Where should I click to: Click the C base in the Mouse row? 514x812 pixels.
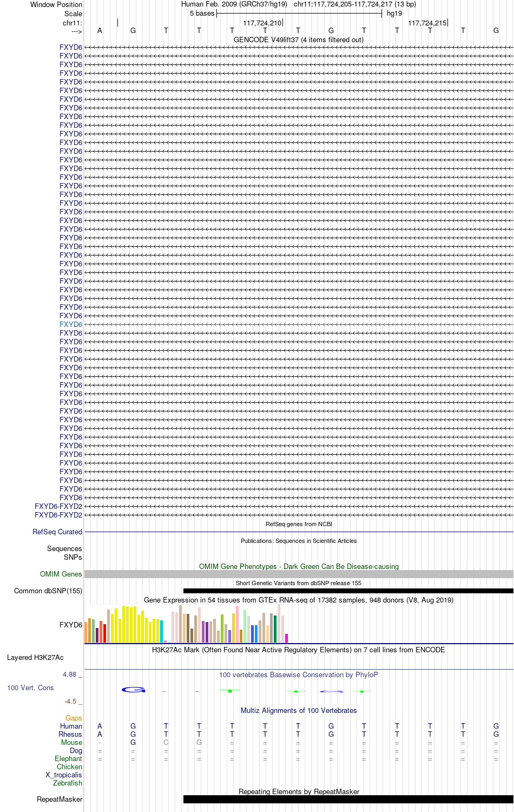click(x=166, y=742)
